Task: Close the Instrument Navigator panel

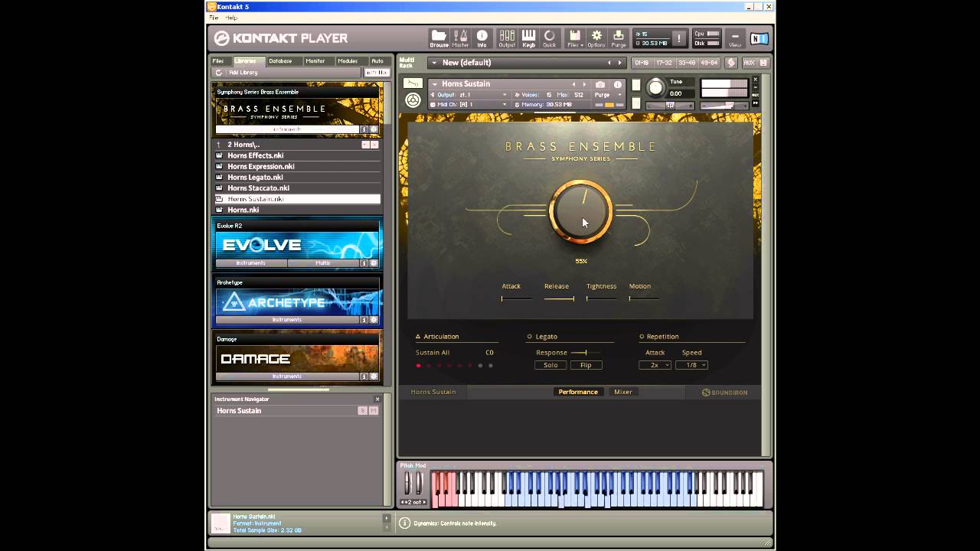Action: coord(377,399)
